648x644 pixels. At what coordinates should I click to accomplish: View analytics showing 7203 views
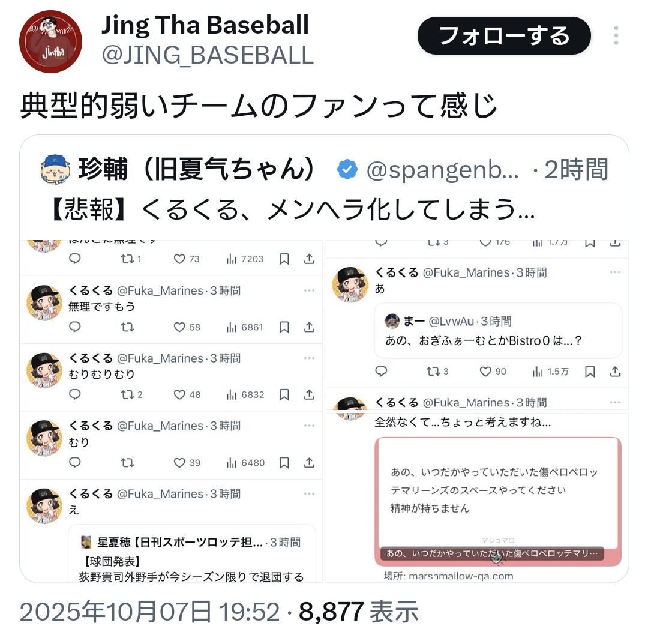click(x=245, y=259)
